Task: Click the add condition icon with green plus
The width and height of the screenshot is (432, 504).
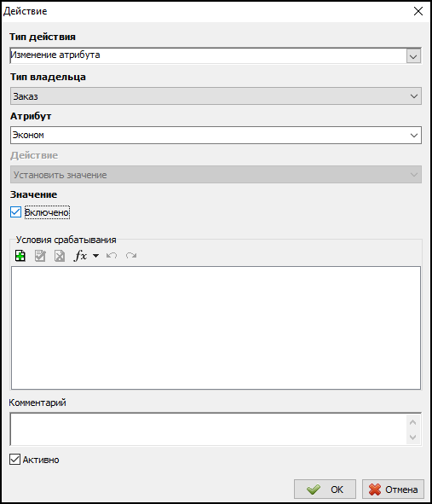Action: [x=20, y=256]
